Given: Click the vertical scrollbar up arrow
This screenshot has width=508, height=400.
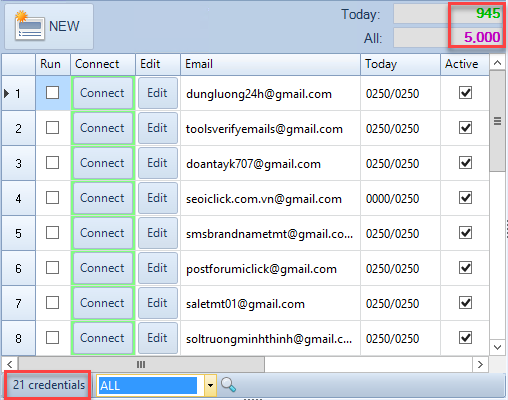Looking at the screenshot, I should click(x=498, y=63).
